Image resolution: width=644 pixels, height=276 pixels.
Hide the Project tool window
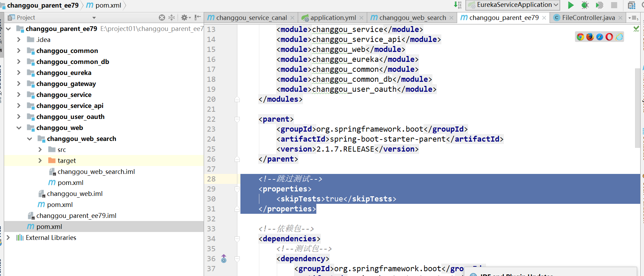pyautogui.click(x=198, y=18)
